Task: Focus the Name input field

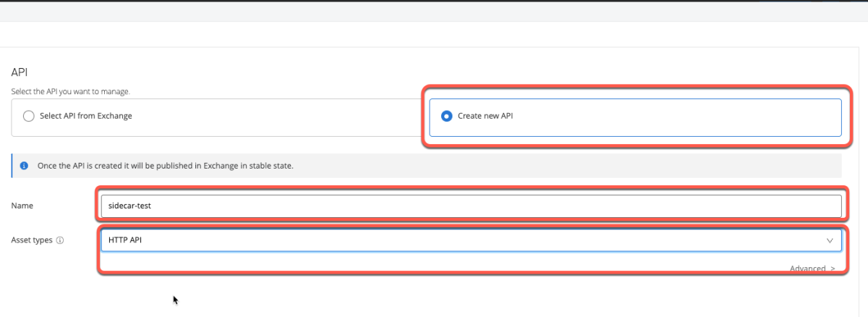Action: point(470,206)
